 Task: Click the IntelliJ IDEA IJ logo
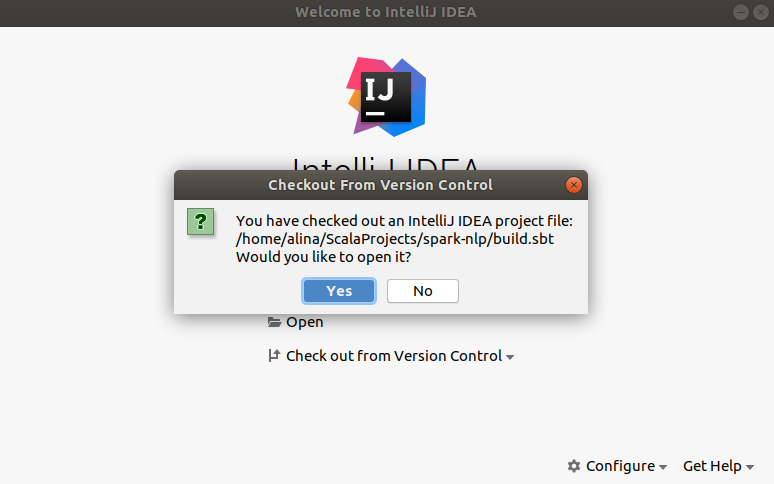(x=387, y=97)
